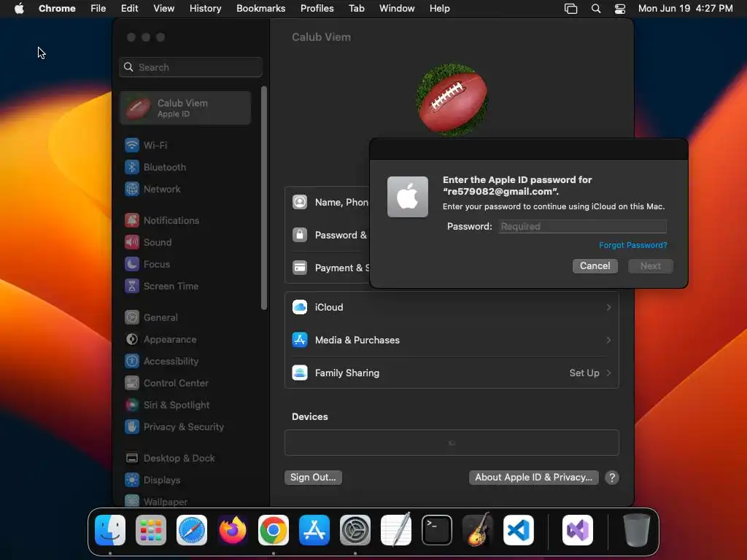
Task: Click the Media & Purchases App Store icon
Action: (300, 340)
